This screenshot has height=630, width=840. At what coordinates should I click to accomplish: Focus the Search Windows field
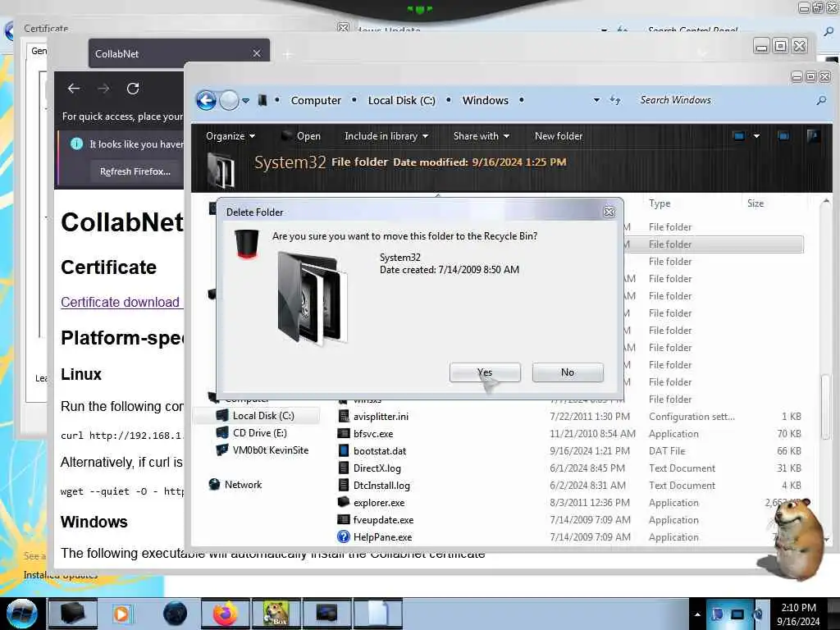coord(724,100)
